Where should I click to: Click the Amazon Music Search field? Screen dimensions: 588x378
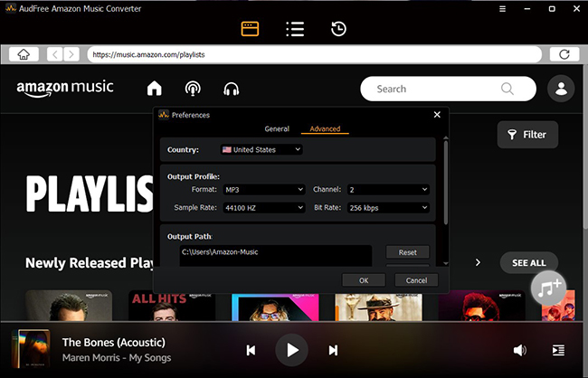pyautogui.click(x=448, y=89)
